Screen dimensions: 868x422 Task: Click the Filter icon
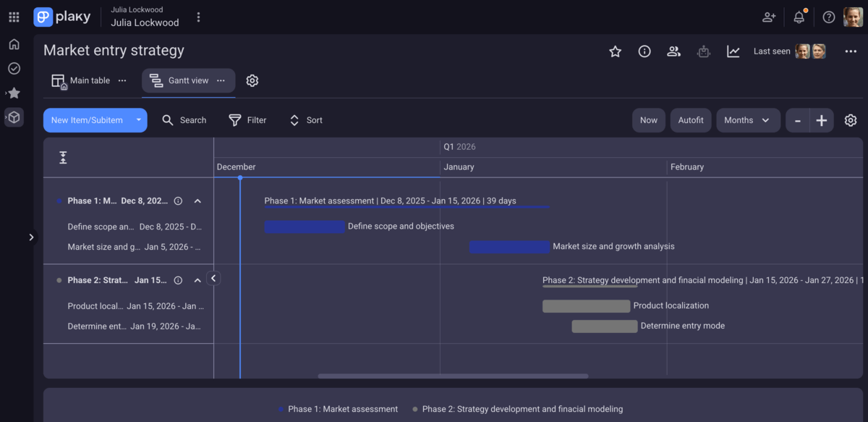234,119
